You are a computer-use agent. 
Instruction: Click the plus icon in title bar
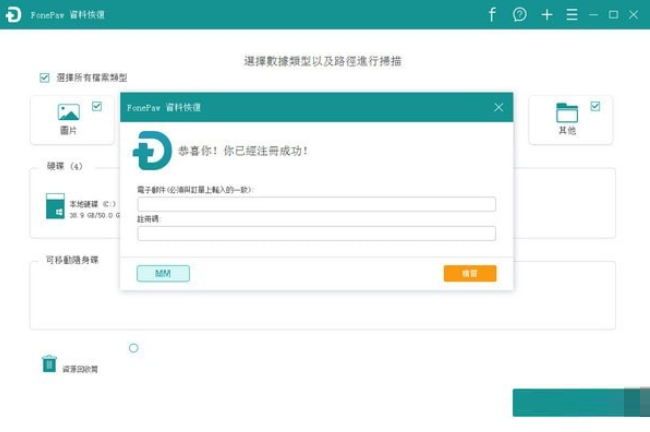(547, 15)
